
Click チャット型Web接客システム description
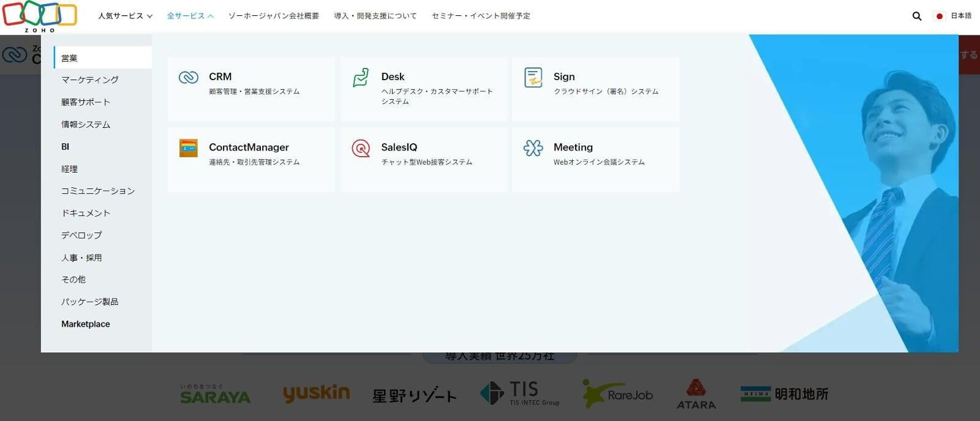(x=426, y=162)
